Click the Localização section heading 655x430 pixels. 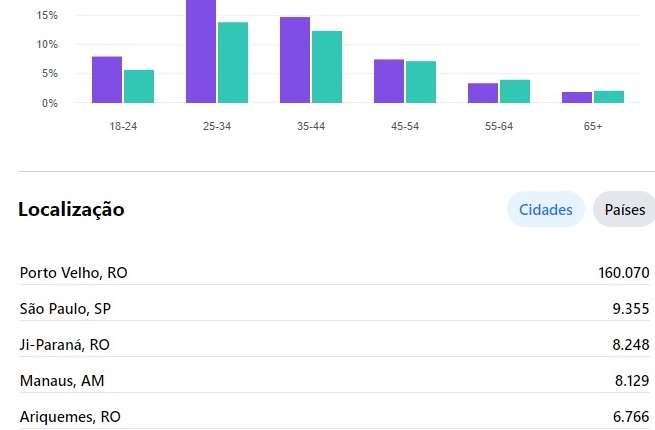coord(71,210)
